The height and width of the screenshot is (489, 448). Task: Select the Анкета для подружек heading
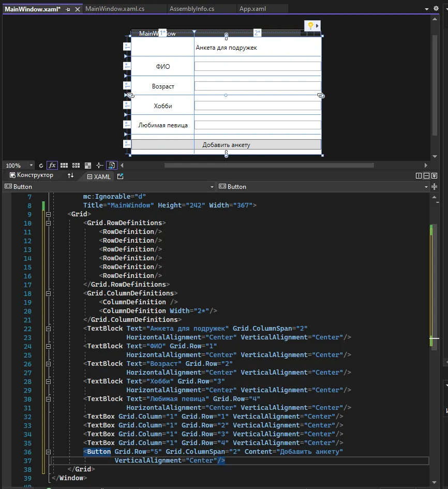(227, 48)
